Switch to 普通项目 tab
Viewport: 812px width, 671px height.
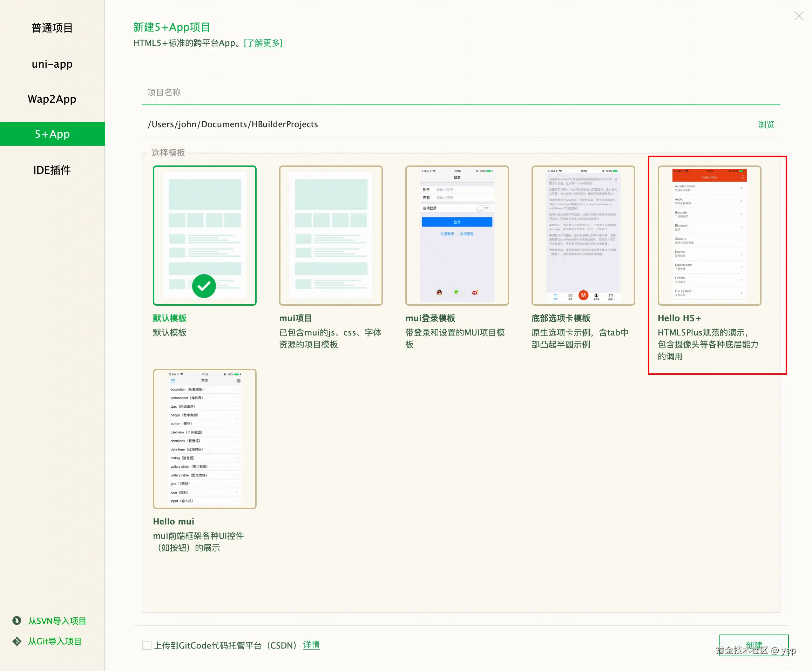52,28
